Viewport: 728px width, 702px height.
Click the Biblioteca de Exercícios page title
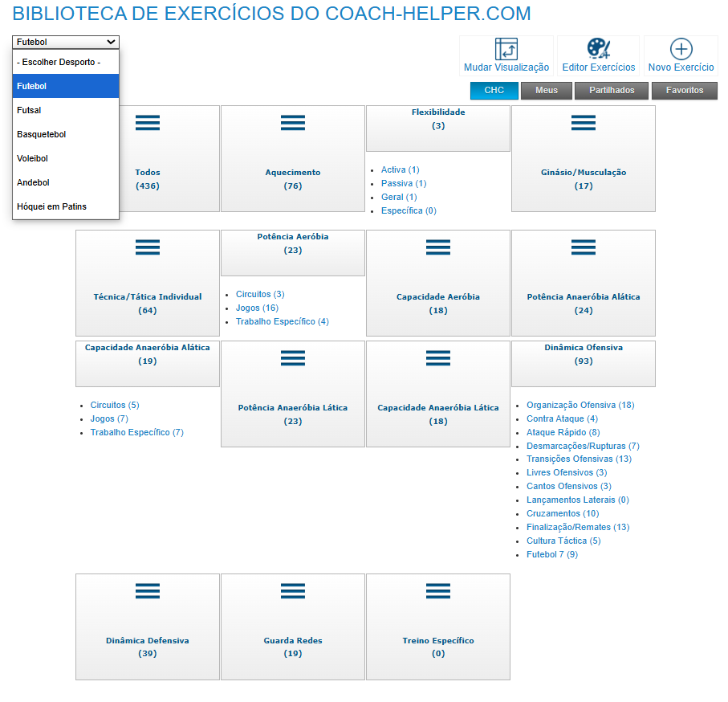271,14
